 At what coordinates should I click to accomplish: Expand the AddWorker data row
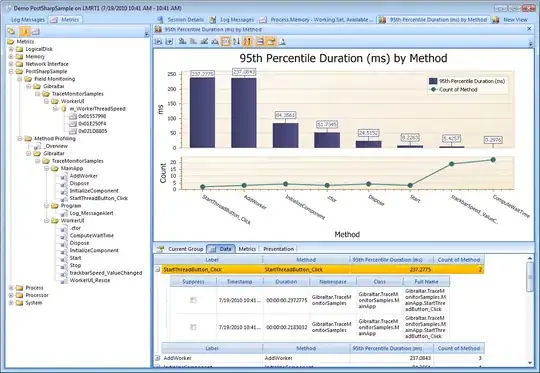pos(157,358)
